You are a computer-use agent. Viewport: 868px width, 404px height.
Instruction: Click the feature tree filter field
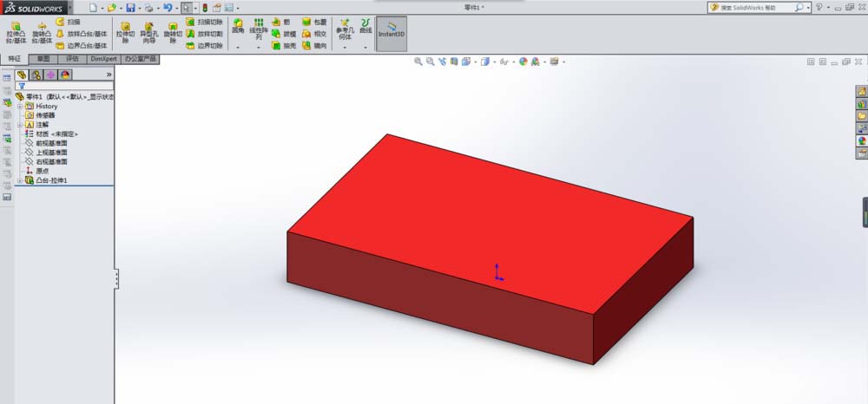(65, 86)
